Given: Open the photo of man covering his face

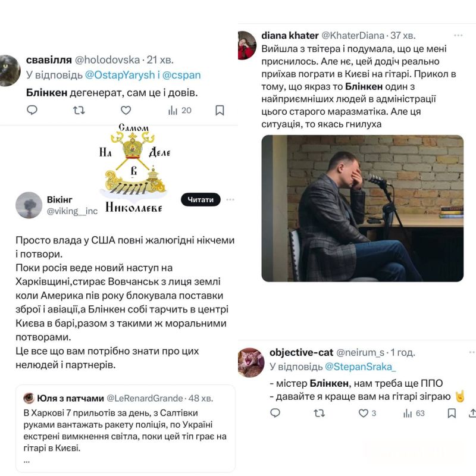Looking at the screenshot, I should tap(362, 208).
